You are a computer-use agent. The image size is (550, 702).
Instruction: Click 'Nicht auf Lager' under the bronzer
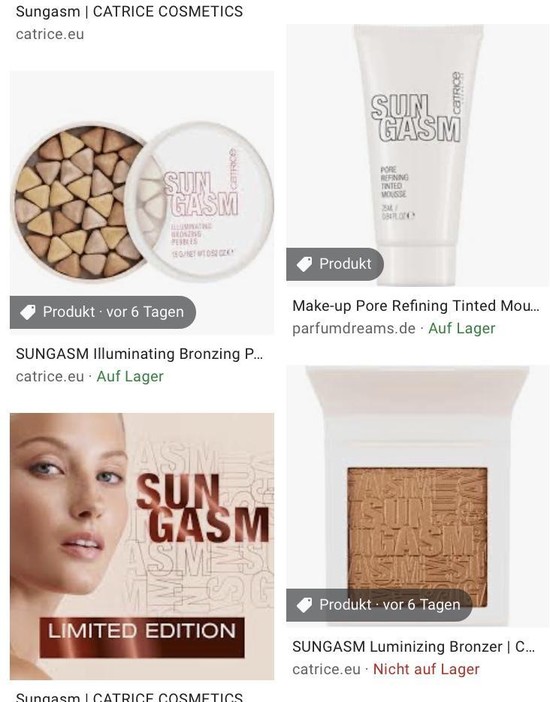tap(426, 669)
